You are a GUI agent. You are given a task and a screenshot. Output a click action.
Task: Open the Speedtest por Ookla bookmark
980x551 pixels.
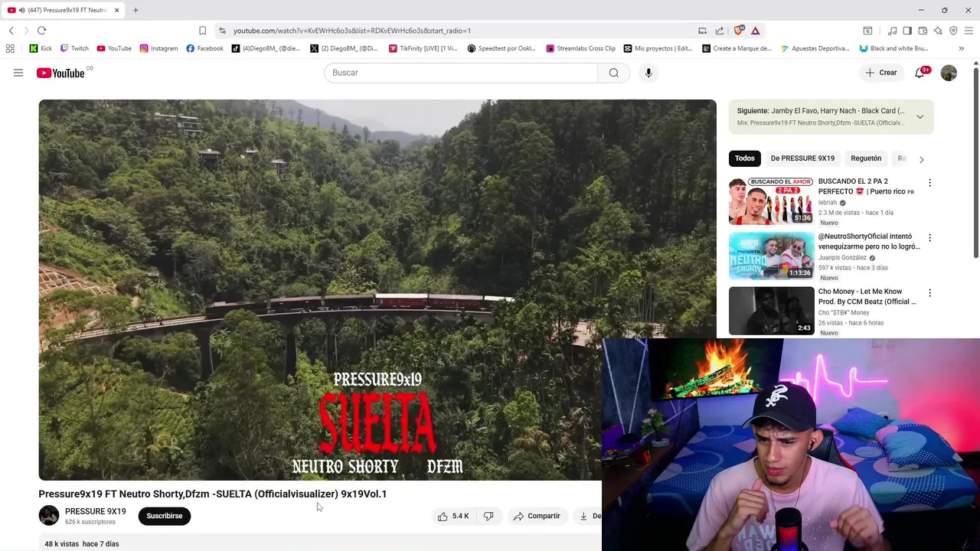501,48
